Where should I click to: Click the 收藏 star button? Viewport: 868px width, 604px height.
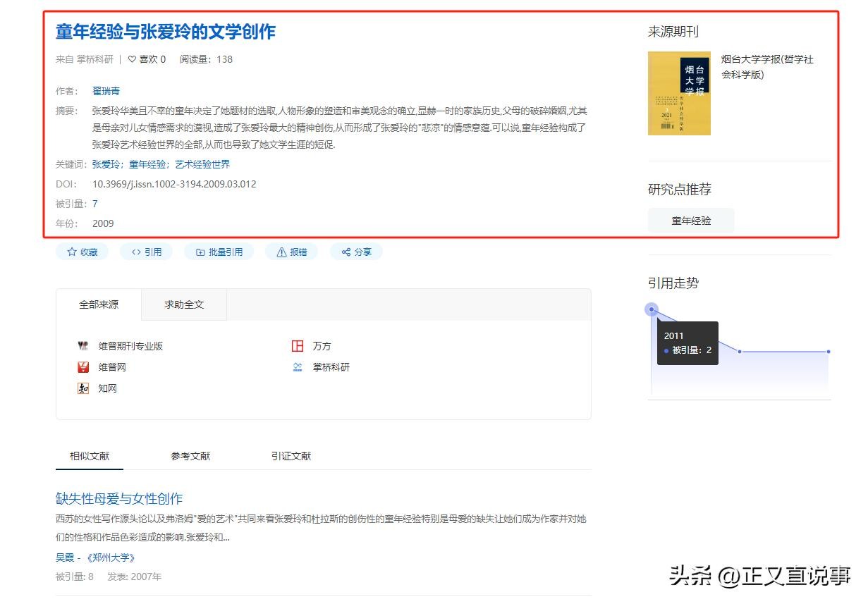coord(82,252)
